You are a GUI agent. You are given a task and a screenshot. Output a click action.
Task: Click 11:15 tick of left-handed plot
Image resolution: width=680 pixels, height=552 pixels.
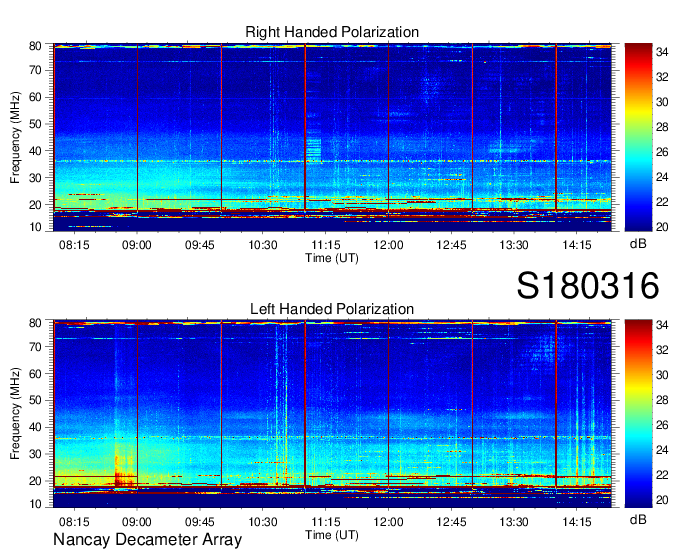[x=326, y=521]
